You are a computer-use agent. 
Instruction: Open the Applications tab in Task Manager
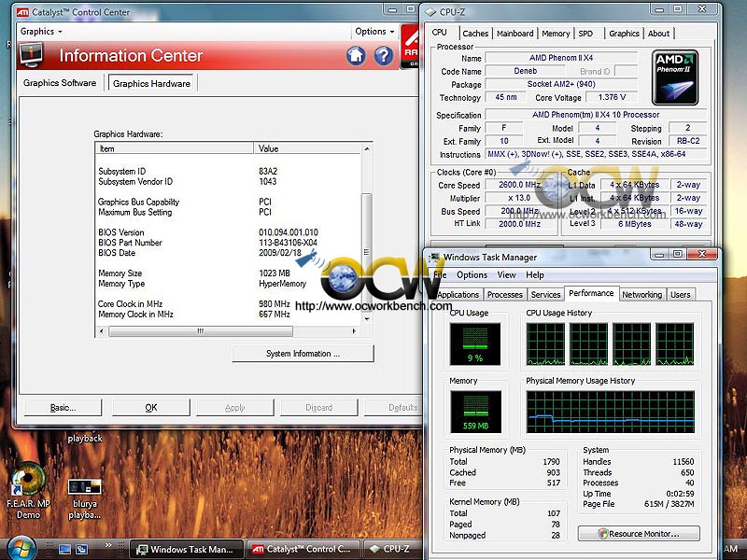(x=458, y=295)
